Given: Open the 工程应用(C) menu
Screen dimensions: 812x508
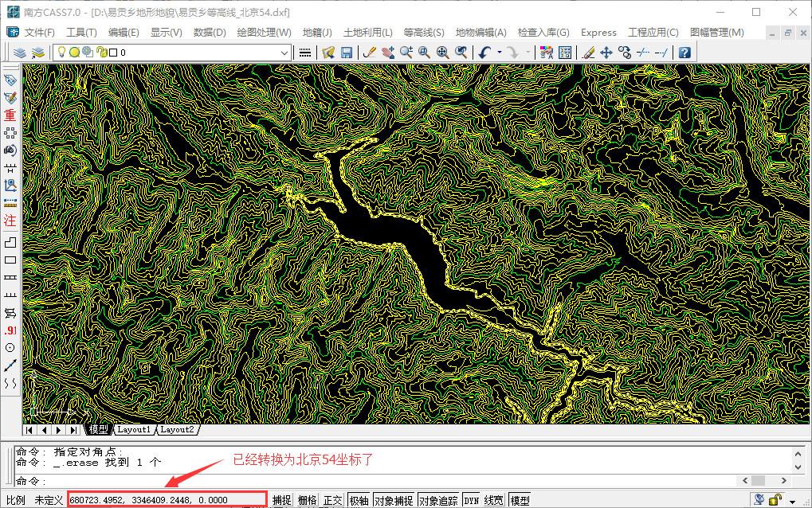Looking at the screenshot, I should [653, 32].
